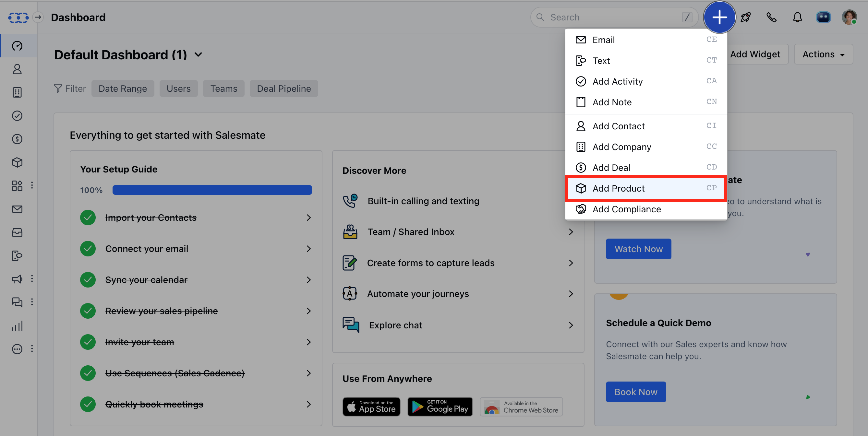Open Campaigns from the sidebar megaphone icon
This screenshot has height=436, width=868.
click(17, 279)
